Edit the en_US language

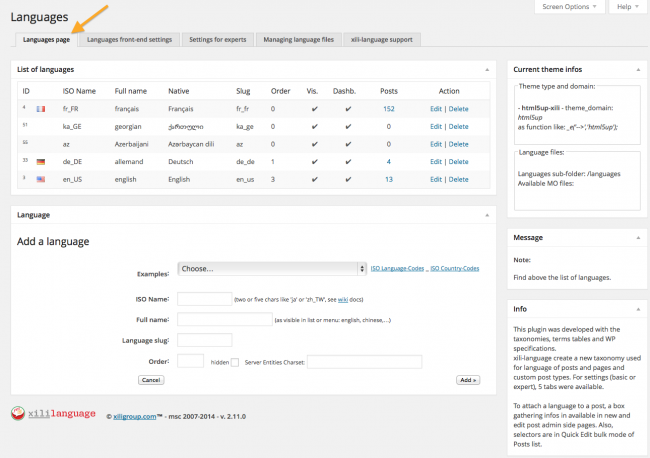click(x=436, y=179)
